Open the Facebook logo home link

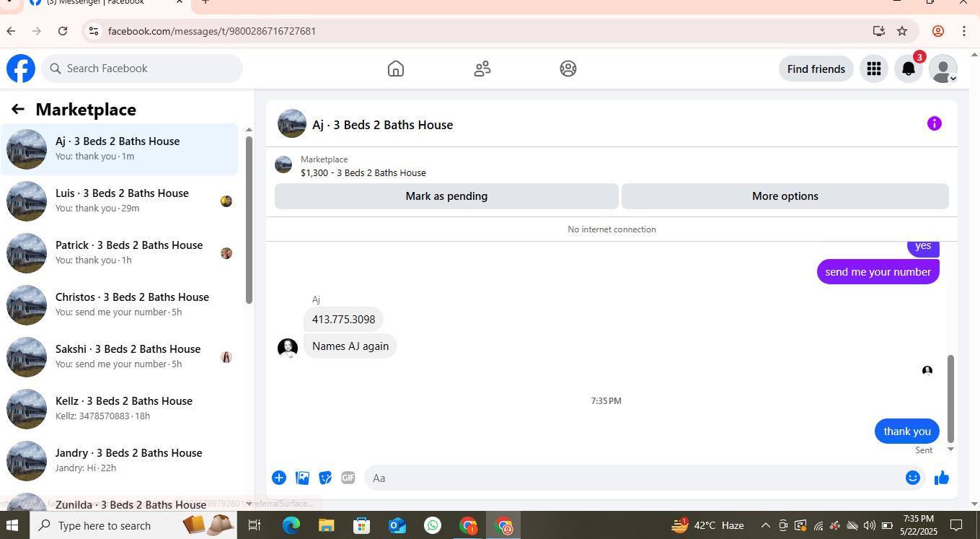(x=21, y=69)
